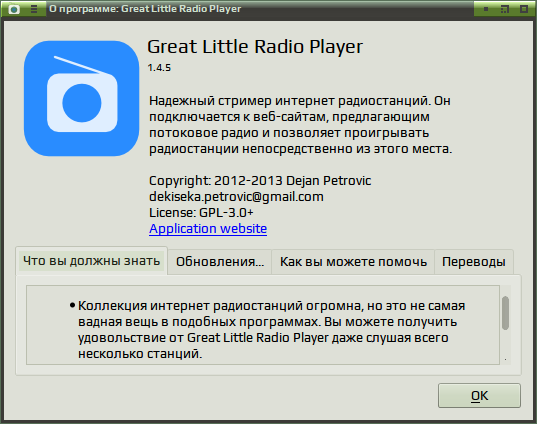Open the Как вы можете помочь tab
This screenshot has width=537, height=424.
coord(353,262)
